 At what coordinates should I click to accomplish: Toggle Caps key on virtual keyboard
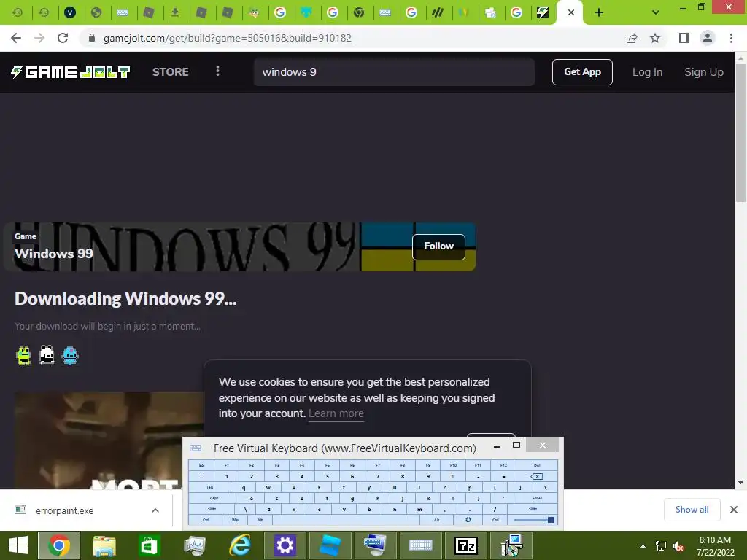click(214, 498)
